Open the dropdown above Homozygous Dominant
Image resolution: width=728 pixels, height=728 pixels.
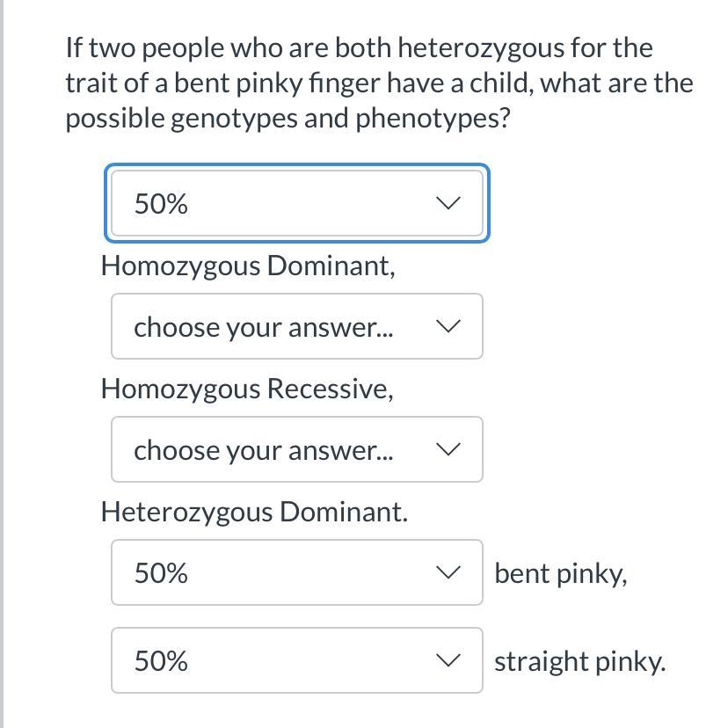pos(296,204)
